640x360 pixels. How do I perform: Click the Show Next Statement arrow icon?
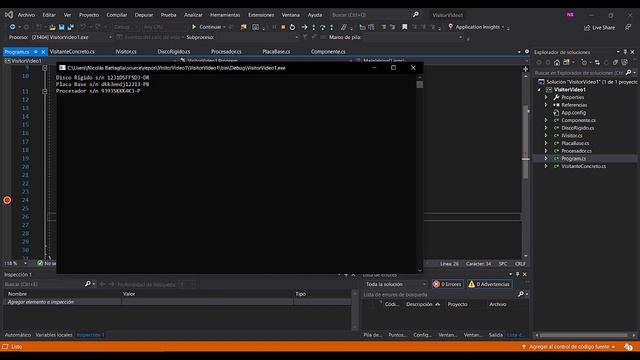[304, 27]
